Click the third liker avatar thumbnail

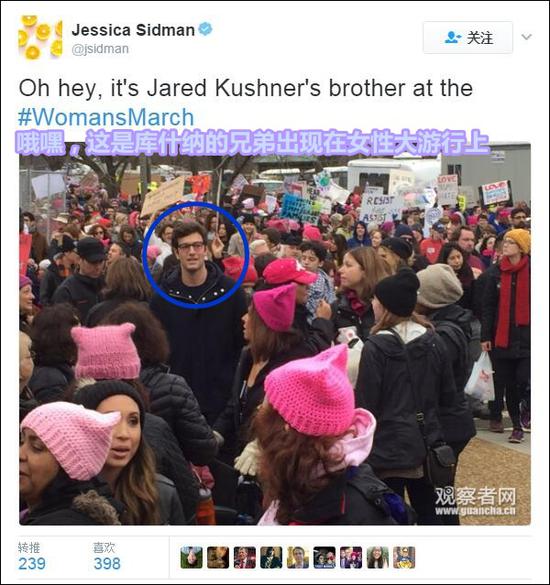point(245,557)
